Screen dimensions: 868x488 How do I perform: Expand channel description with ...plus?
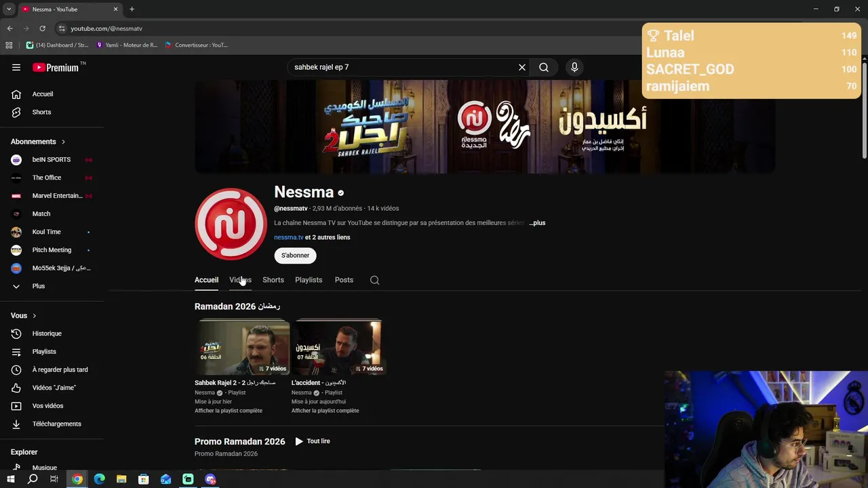pos(537,222)
